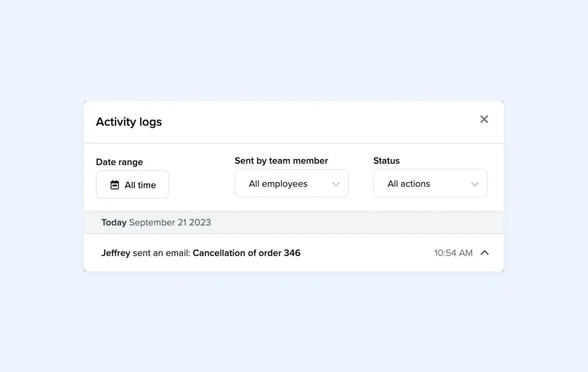Select the Today September 21 2023 header row
This screenshot has height=372, width=588.
(156, 222)
